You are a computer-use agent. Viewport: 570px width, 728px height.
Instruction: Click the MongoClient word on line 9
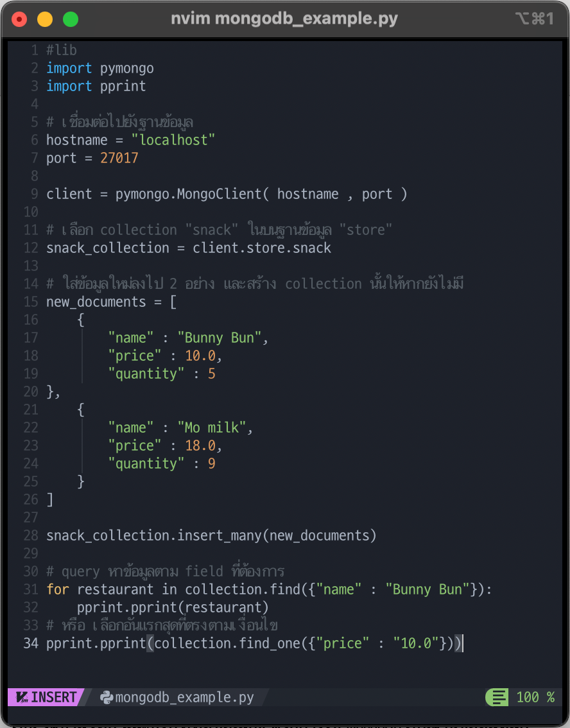220,194
